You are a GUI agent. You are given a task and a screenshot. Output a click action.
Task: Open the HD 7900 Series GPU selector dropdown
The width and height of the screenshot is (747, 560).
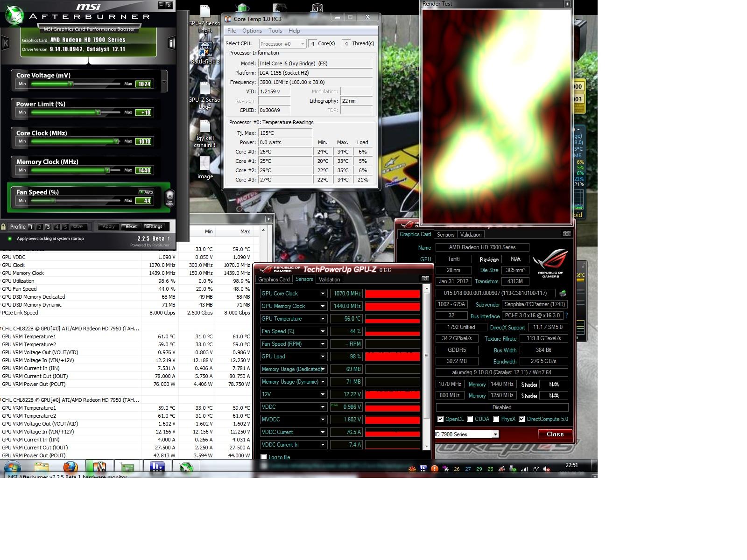point(495,434)
